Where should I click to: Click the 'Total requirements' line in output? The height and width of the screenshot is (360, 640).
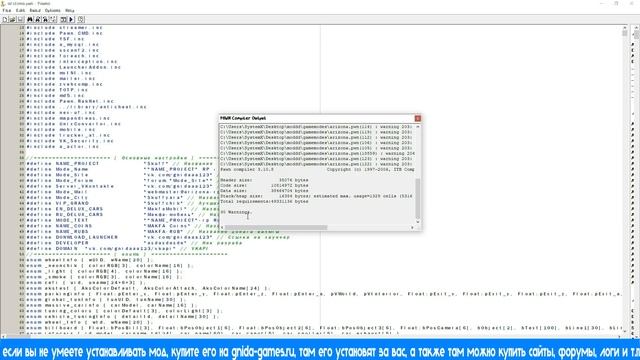[x=264, y=201]
